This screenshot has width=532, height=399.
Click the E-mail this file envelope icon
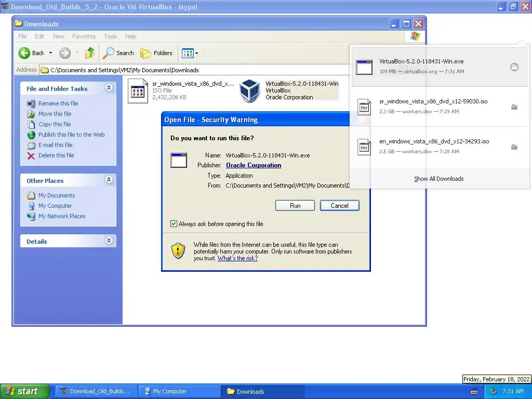31,145
